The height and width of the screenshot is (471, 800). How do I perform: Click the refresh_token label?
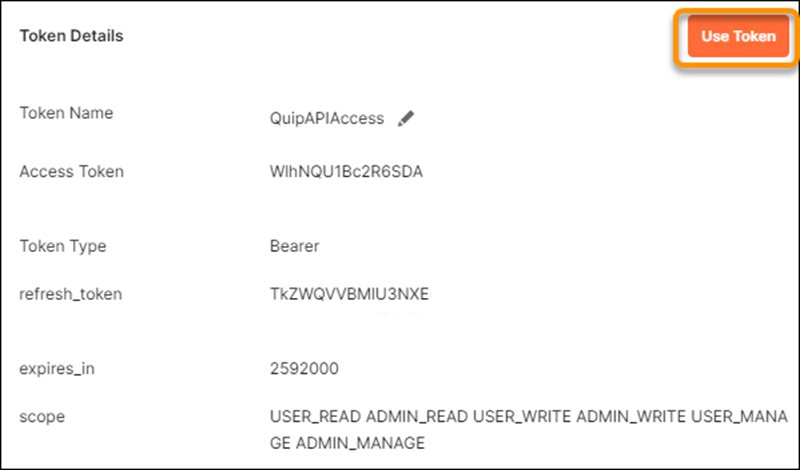click(x=70, y=294)
